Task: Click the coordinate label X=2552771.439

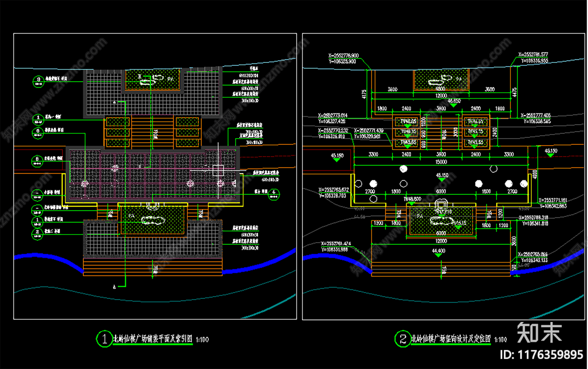Action: pos(369,130)
